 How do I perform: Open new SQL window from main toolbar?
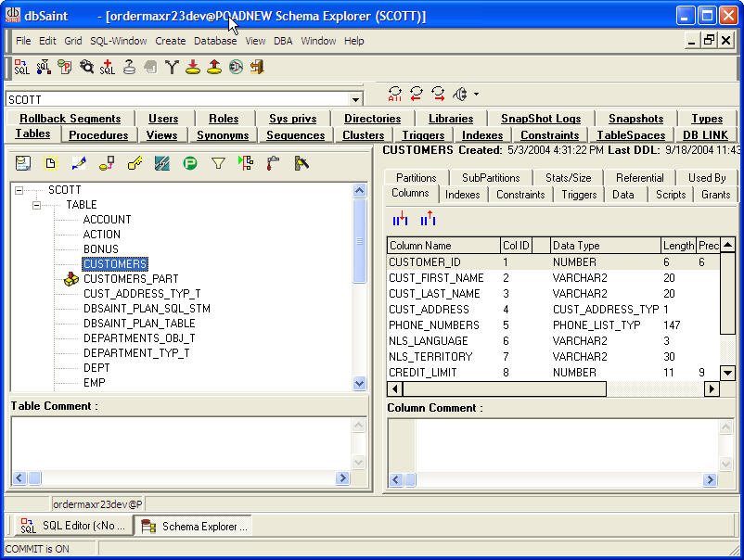click(x=22, y=68)
